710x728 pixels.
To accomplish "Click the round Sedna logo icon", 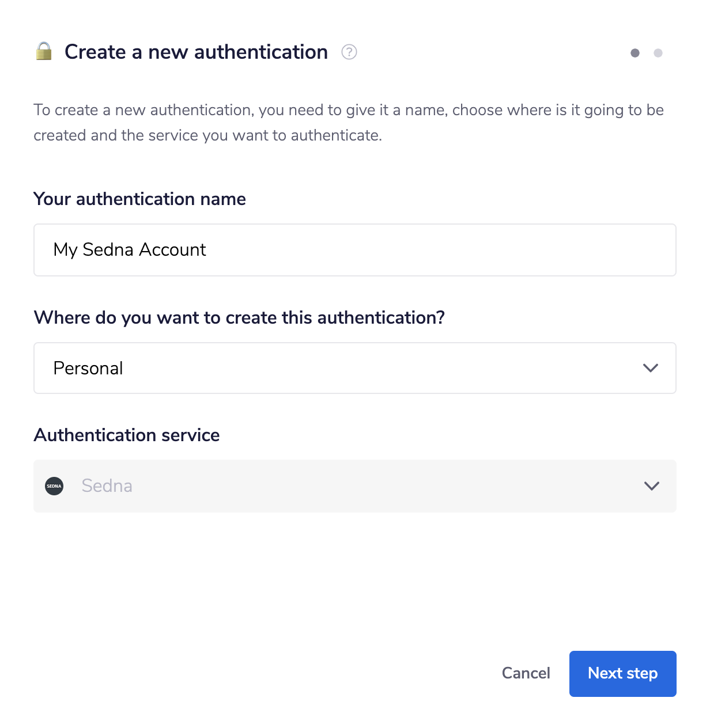I will [x=54, y=486].
